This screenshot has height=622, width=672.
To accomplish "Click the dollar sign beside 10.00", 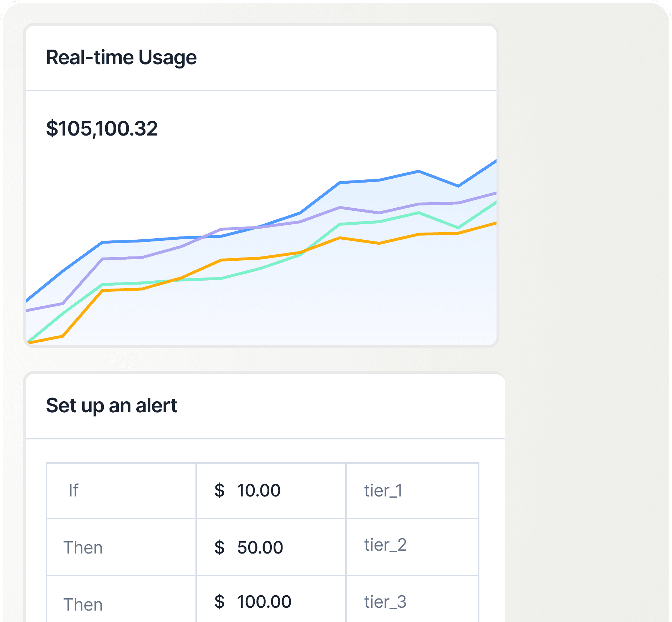I will [219, 490].
